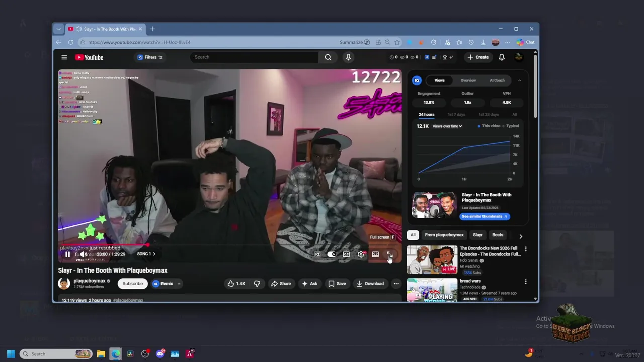This screenshot has height=362, width=644.
Task: Open a new browser tab
Action: click(x=152, y=29)
